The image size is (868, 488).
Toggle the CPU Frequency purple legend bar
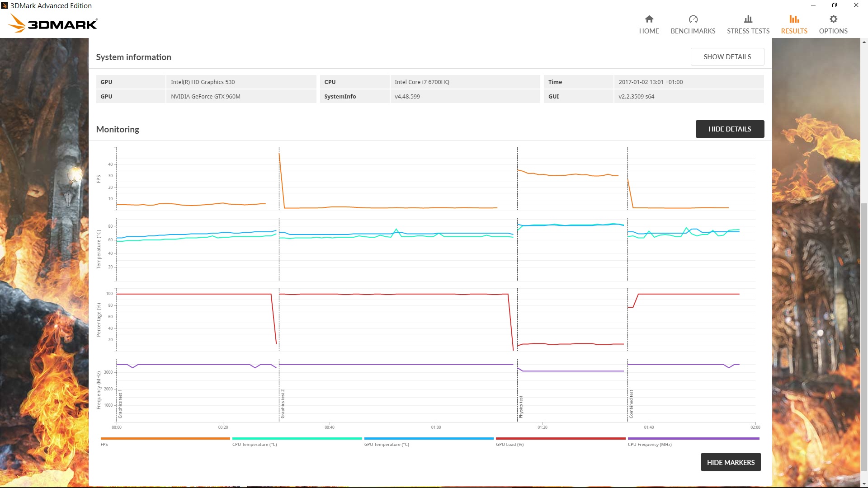(693, 438)
